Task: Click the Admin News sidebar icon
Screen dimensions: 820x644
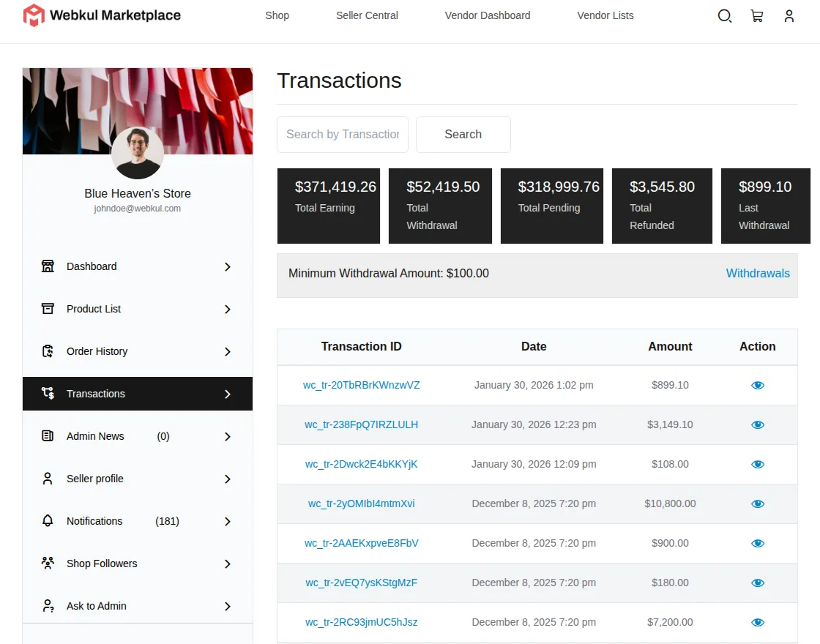Action: pos(48,436)
